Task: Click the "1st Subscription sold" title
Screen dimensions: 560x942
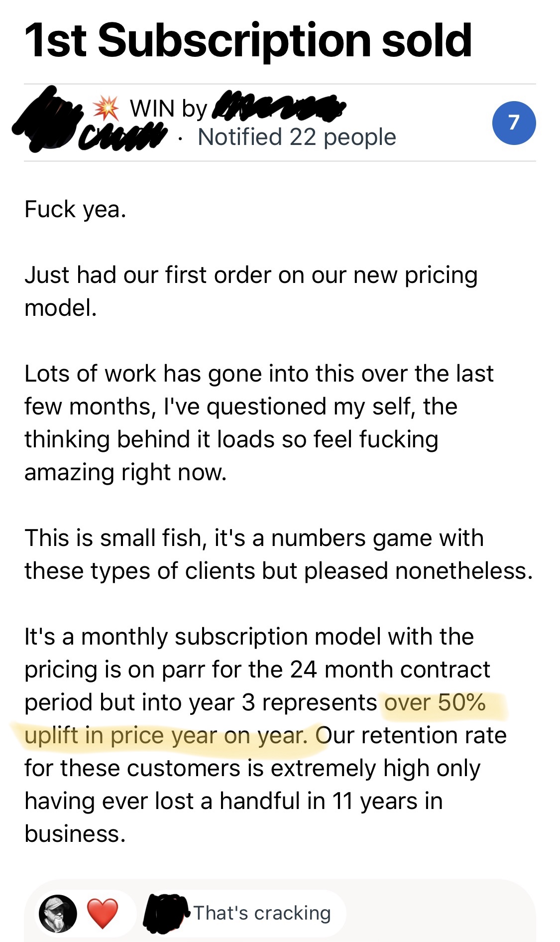Action: click(248, 41)
